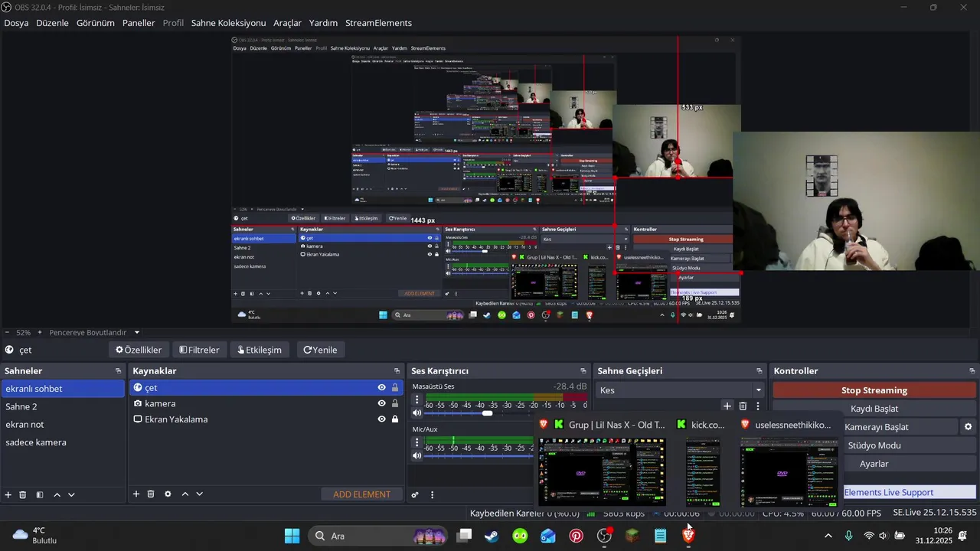Open Steam from the taskbar
Screen dimensions: 980x551
[492, 536]
